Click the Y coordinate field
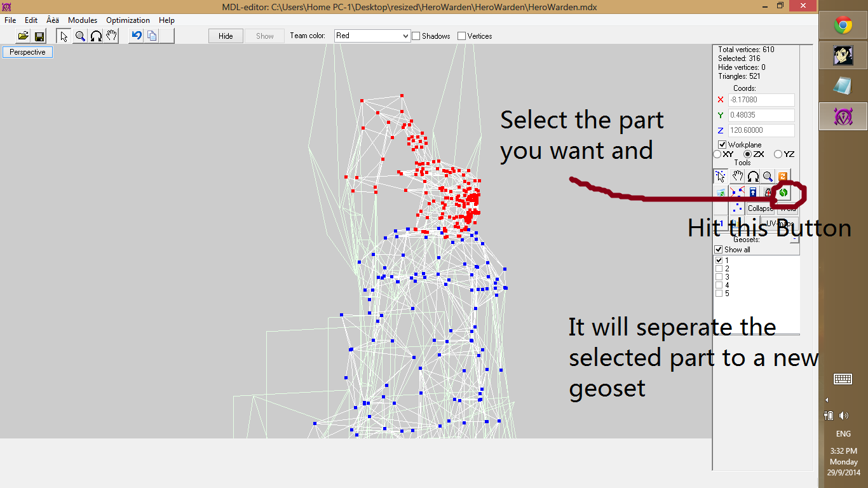 [x=761, y=115]
